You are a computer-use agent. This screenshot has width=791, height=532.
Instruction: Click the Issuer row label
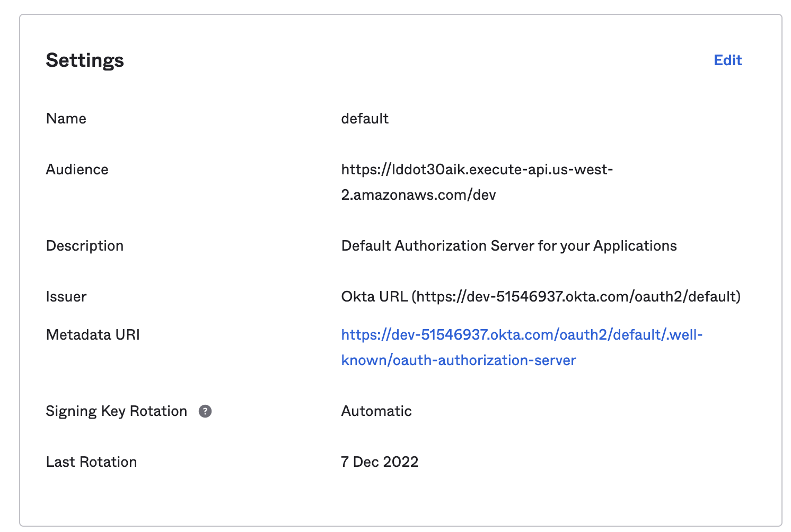[x=67, y=296]
